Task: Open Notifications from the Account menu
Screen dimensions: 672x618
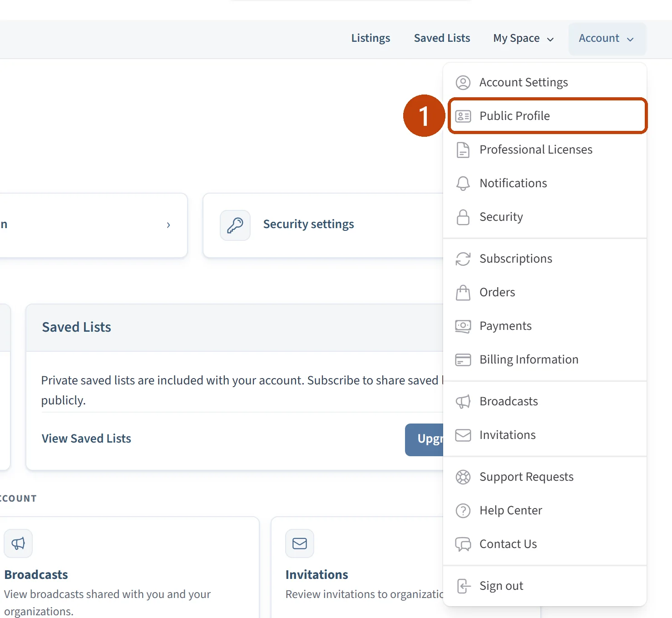Action: [x=545, y=184]
